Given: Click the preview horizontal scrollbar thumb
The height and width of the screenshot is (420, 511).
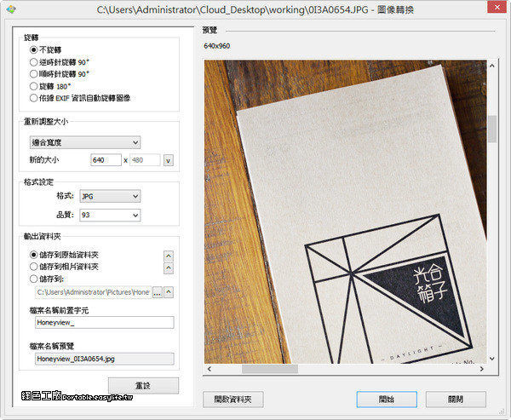Looking at the screenshot, I should point(270,369).
